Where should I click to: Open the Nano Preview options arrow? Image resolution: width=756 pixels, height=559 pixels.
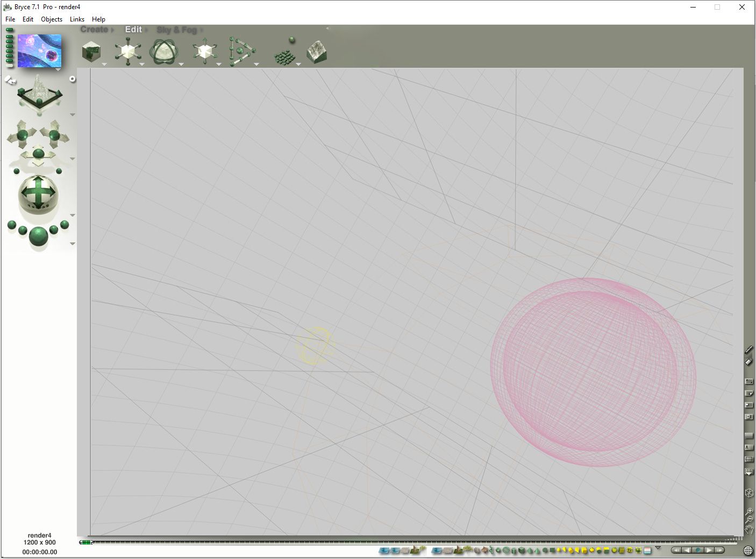58,69
